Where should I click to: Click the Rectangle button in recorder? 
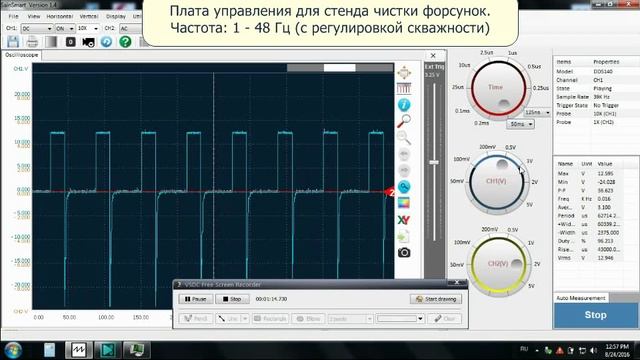271,318
